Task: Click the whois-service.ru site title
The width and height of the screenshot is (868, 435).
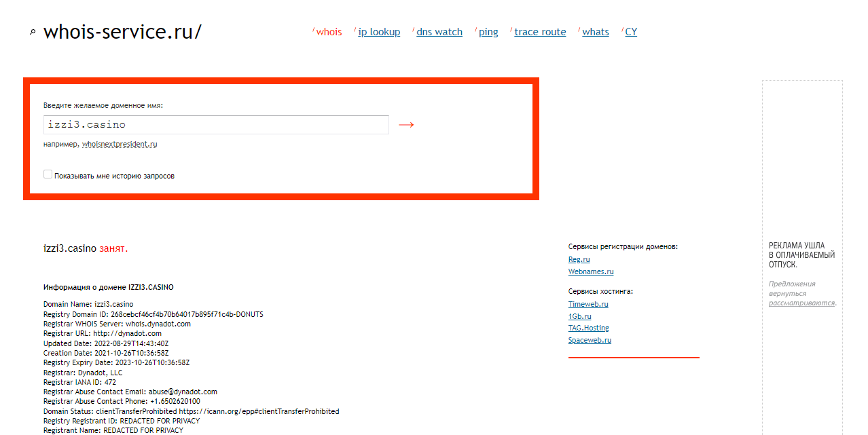Action: point(122,32)
